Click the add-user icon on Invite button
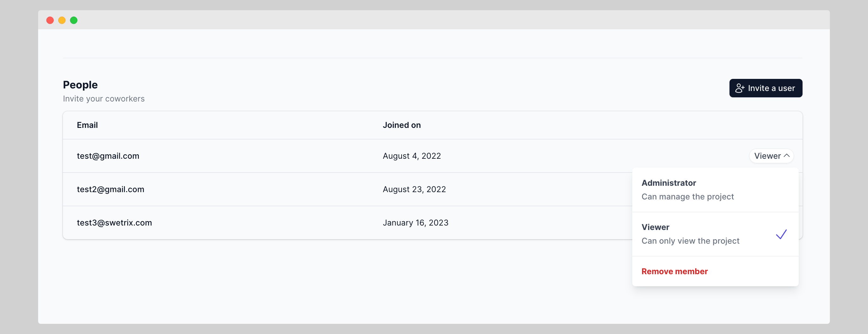 coord(740,88)
